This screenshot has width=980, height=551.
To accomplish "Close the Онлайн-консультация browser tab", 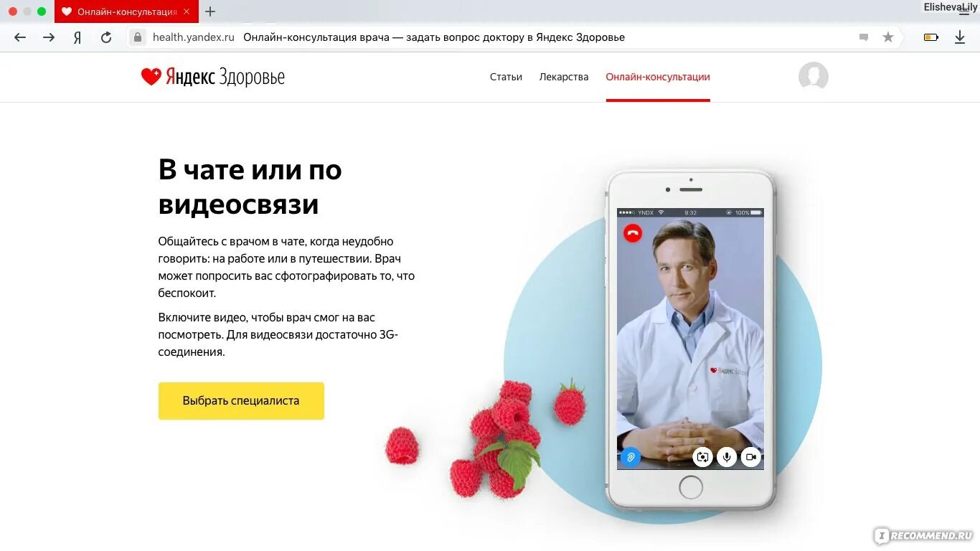I will [x=187, y=11].
